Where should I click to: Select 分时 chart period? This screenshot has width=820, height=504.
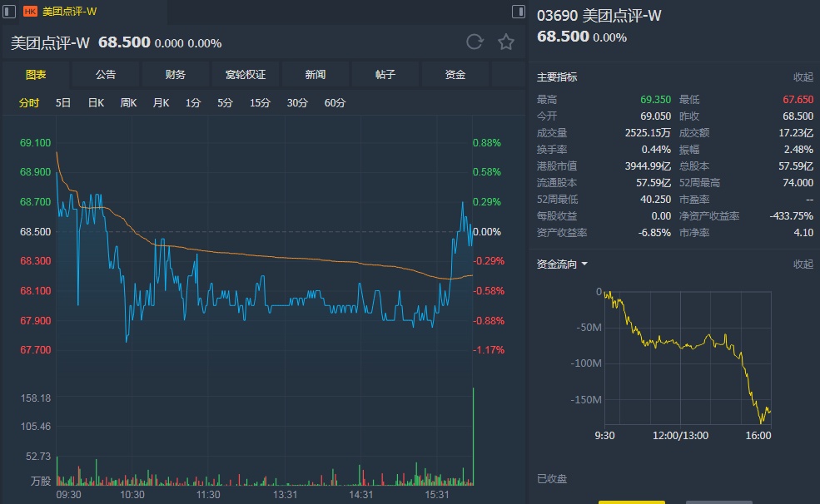[x=29, y=103]
